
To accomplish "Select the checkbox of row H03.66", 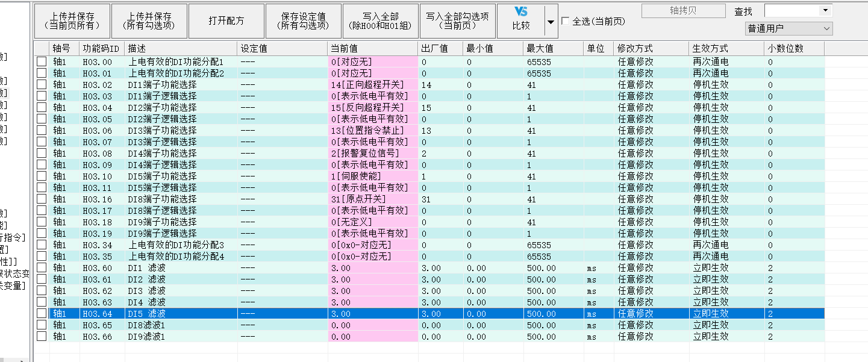I will coord(42,336).
